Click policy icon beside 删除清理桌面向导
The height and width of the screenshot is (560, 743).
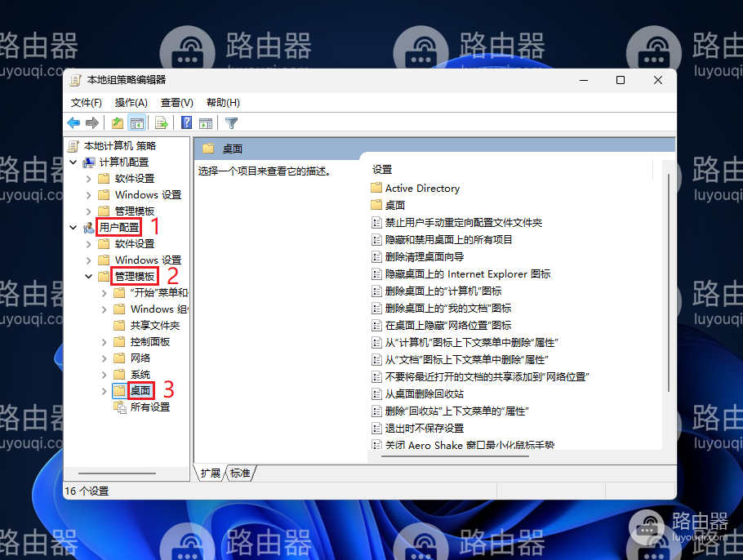(376, 257)
